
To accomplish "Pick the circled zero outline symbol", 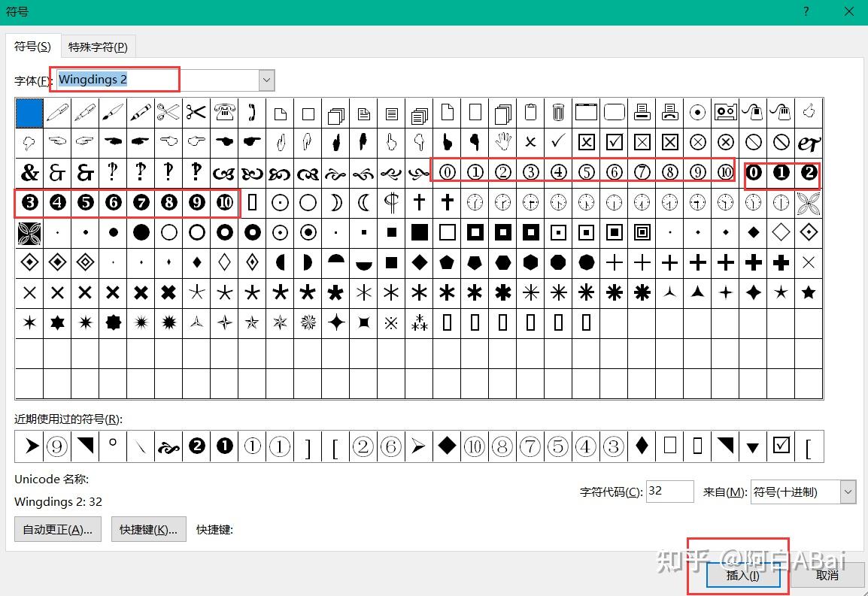I will tap(448, 173).
